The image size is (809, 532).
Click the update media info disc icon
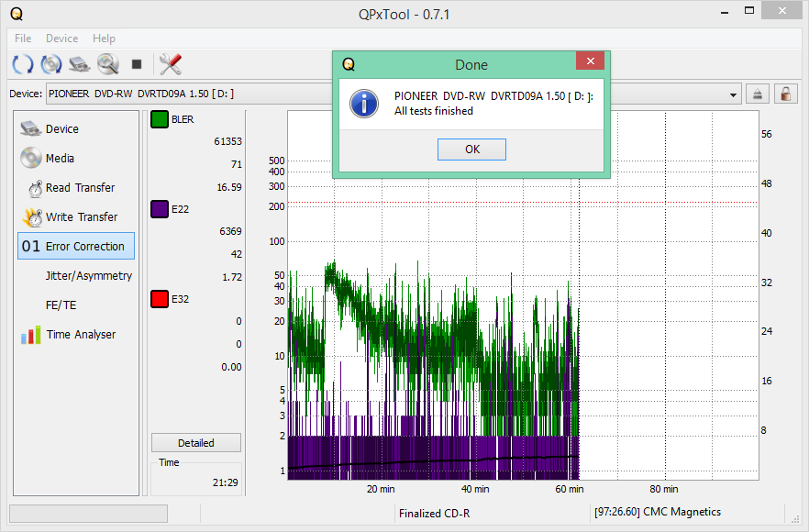51,64
